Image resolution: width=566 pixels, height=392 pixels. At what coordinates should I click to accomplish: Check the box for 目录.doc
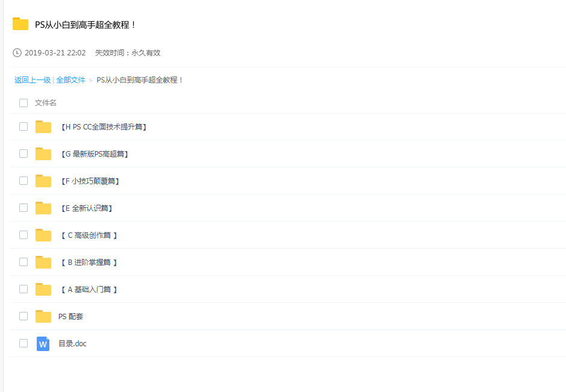click(x=23, y=343)
